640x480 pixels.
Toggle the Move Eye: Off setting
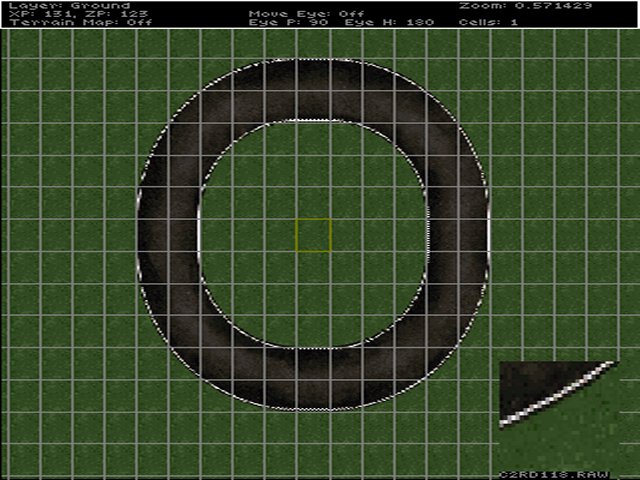301,13
